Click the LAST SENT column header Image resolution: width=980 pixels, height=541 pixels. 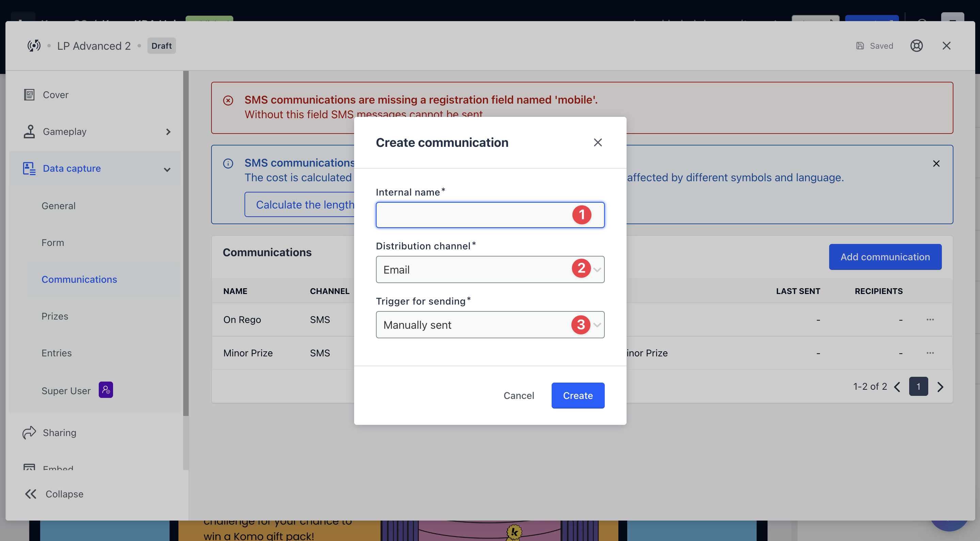798,291
